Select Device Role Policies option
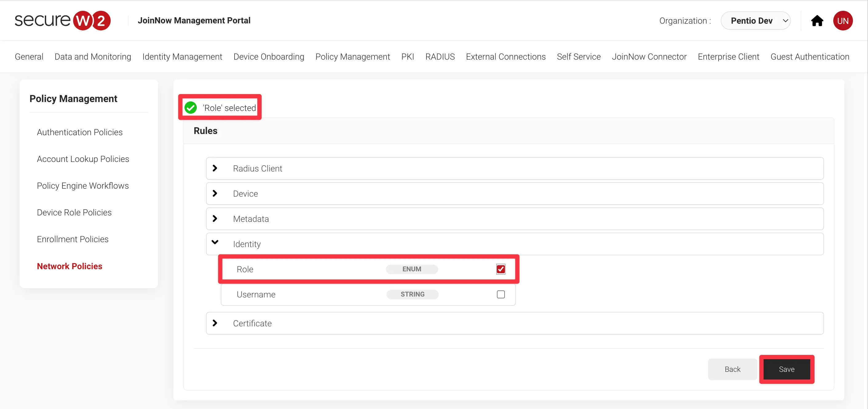The width and height of the screenshot is (868, 409). [73, 212]
